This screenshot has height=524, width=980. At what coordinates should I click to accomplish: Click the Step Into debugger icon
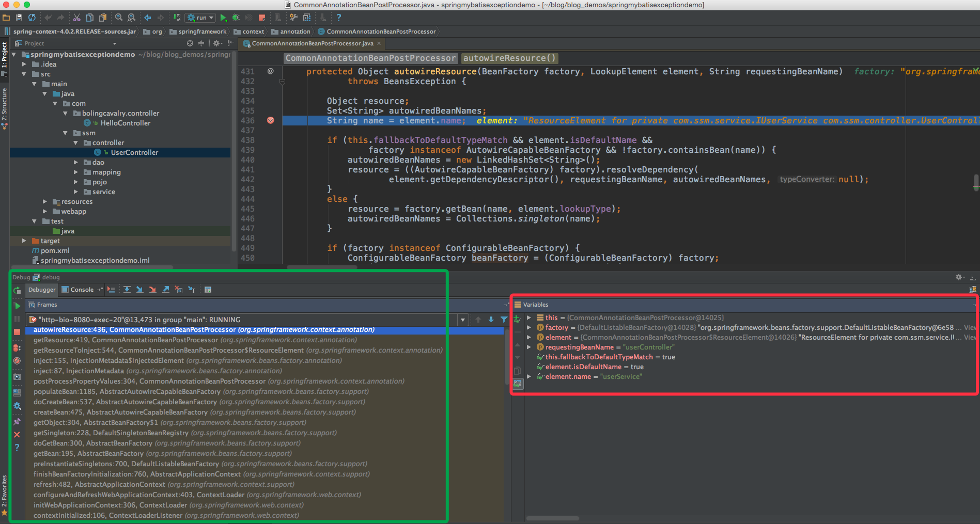[x=139, y=290]
